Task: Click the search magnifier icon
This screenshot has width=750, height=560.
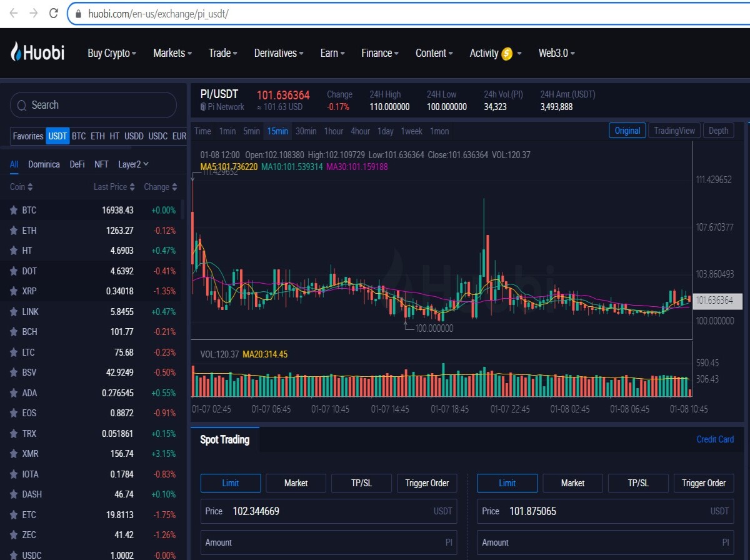Action: coord(22,105)
